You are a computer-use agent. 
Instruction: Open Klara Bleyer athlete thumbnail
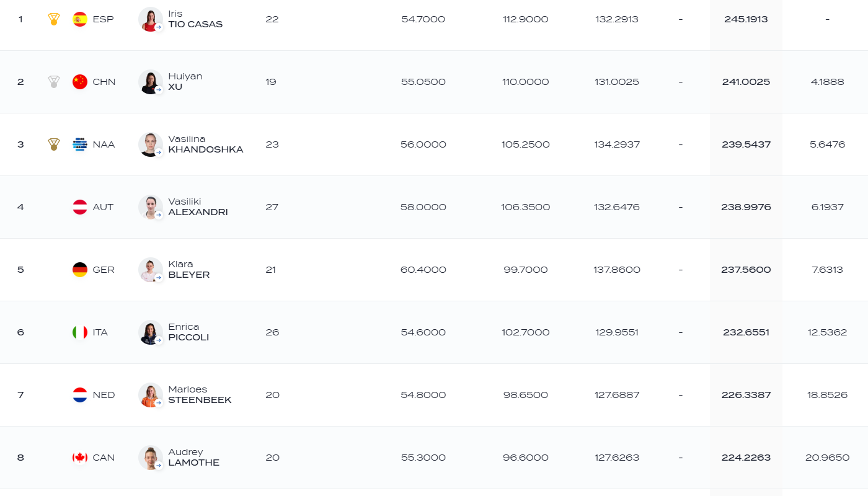tap(151, 270)
